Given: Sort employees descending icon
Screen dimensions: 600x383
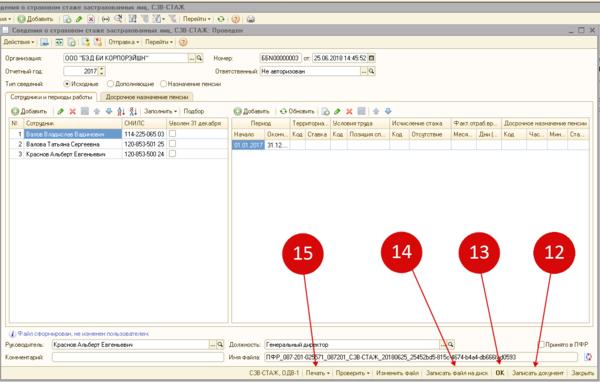Looking at the screenshot, I should coord(133,111).
